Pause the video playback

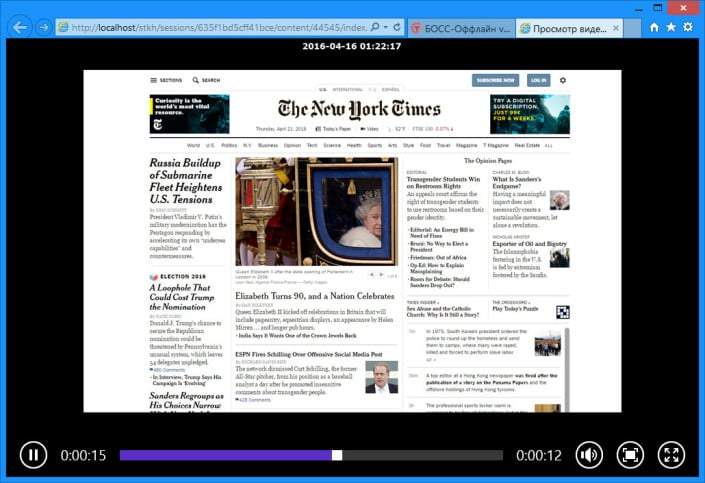point(33,455)
